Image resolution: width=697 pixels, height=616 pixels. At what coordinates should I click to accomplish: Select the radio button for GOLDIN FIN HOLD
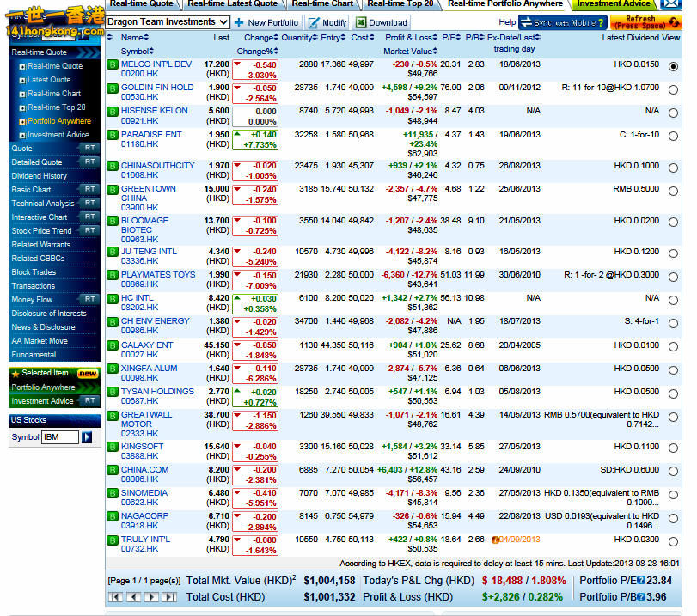[x=674, y=89]
